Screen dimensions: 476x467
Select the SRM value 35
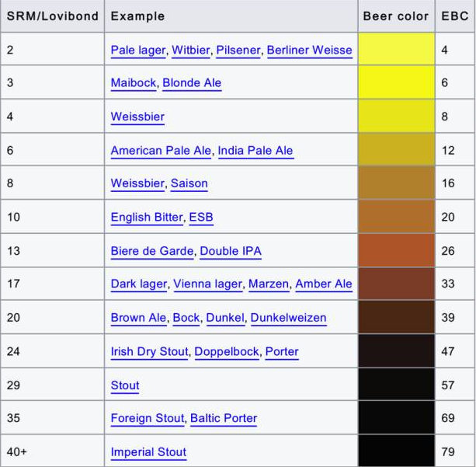[13, 418]
